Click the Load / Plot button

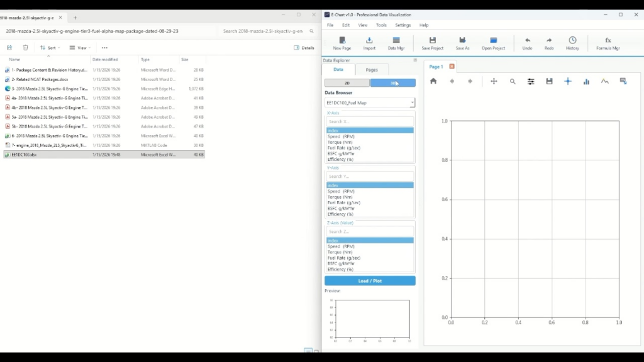(x=370, y=281)
